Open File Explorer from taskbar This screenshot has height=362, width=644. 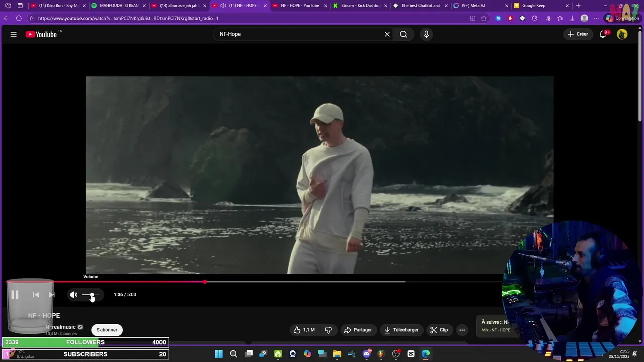click(x=337, y=354)
